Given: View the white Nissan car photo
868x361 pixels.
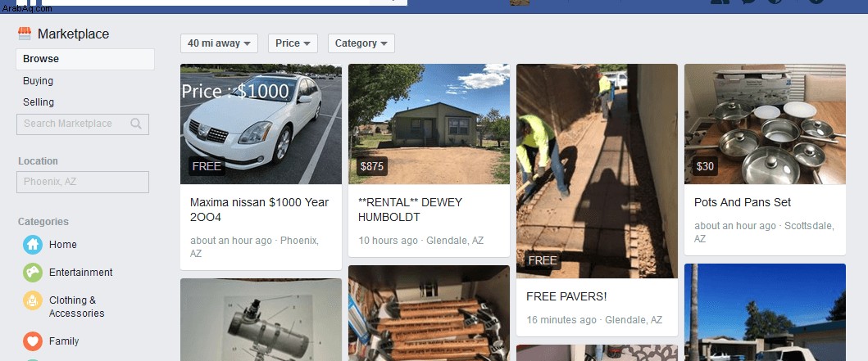Looking at the screenshot, I should [261, 124].
